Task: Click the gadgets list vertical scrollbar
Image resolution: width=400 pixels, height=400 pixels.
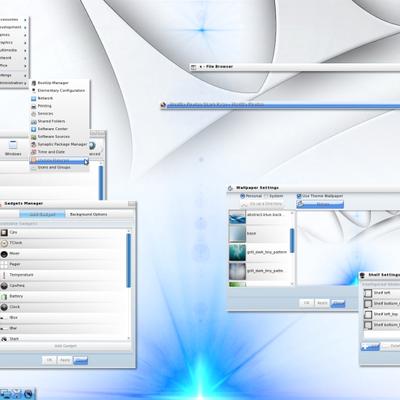Action: [129, 260]
